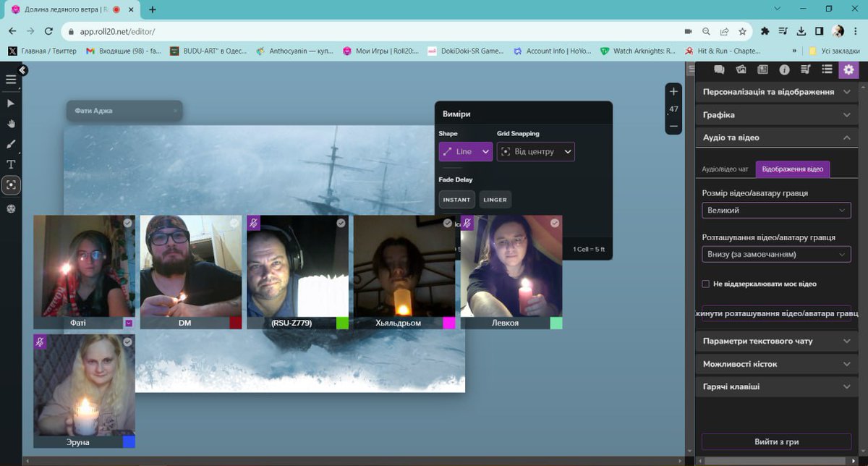The image size is (868, 466).
Task: Zoom in the map with plus button
Action: coord(673,92)
